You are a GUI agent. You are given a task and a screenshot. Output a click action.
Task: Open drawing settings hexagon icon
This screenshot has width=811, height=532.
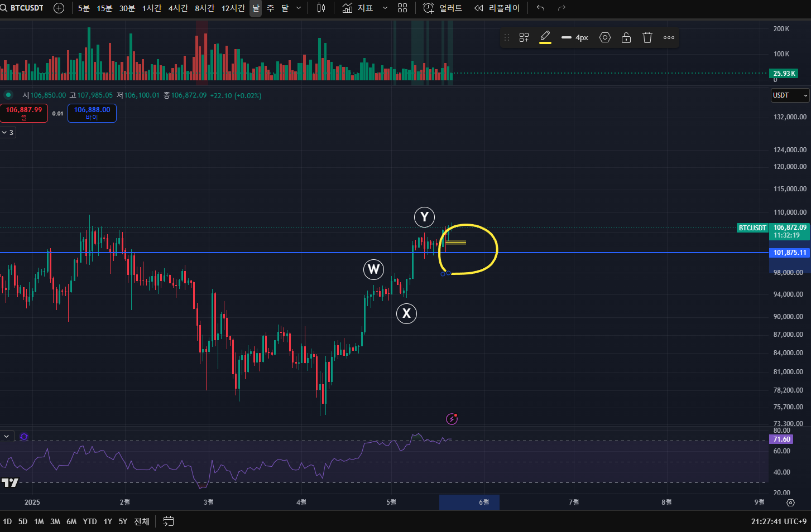point(605,37)
